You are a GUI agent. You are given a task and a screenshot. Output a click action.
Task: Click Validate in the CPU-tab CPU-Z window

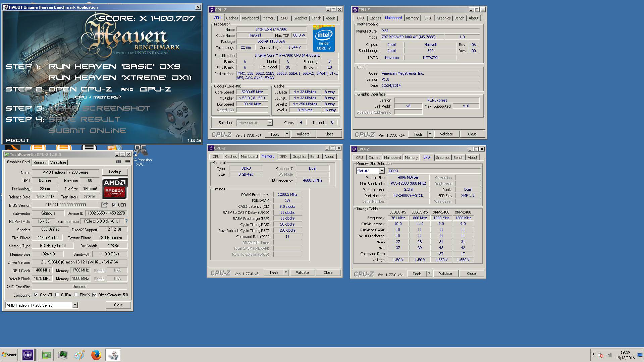coord(303,134)
